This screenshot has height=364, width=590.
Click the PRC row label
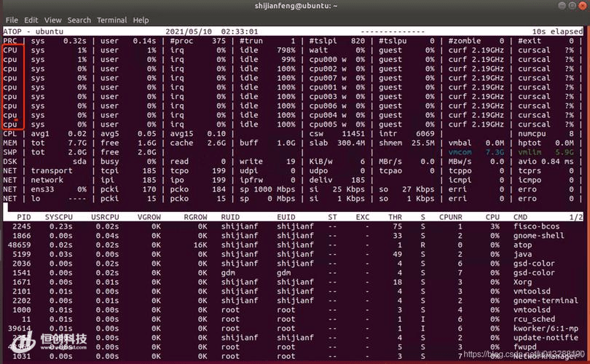[10, 41]
